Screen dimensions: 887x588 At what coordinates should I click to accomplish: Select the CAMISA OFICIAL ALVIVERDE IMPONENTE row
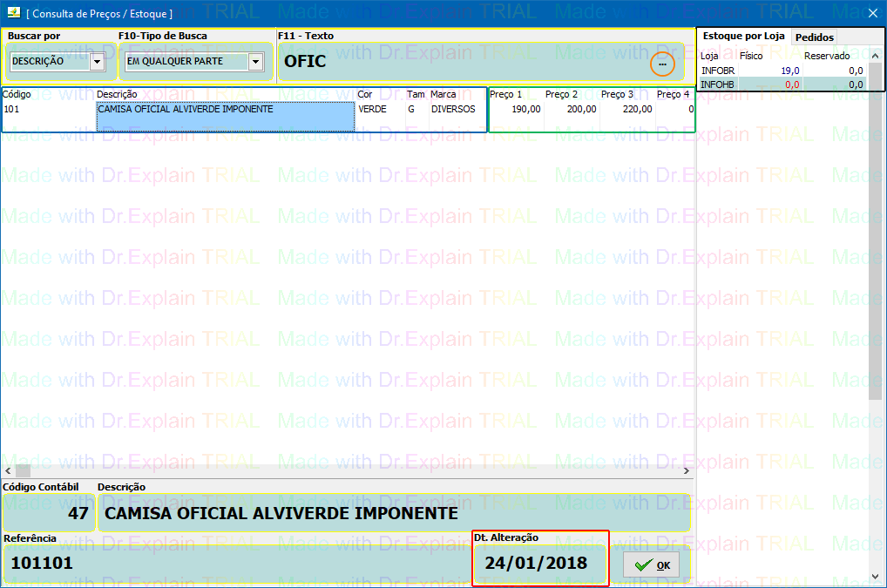225,110
